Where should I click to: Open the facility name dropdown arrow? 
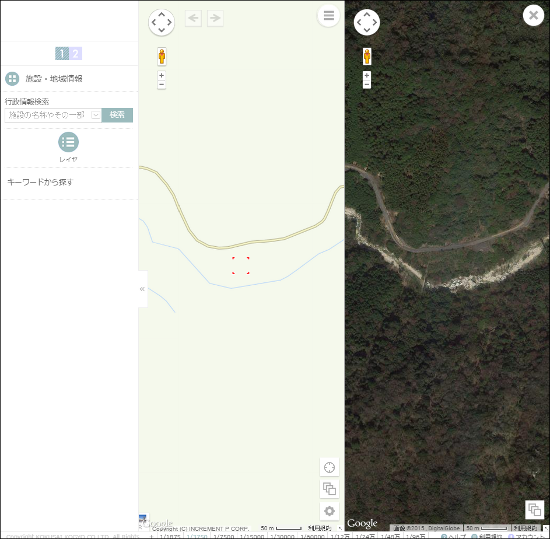(x=95, y=115)
